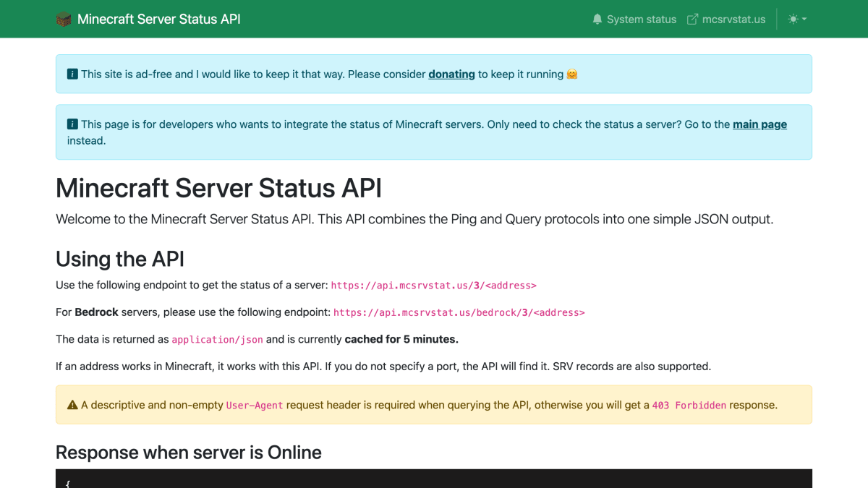Click the 'Response when server is Online' heading

coord(189,453)
